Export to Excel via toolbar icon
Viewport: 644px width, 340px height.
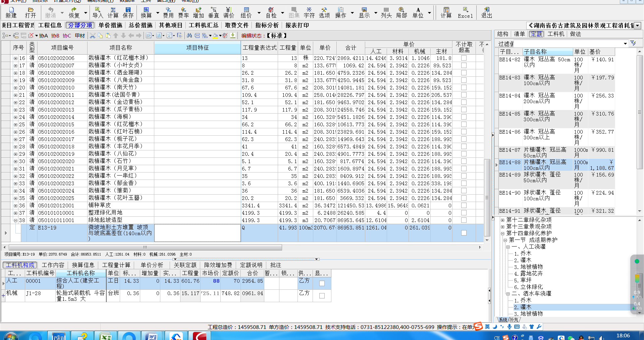465,12
